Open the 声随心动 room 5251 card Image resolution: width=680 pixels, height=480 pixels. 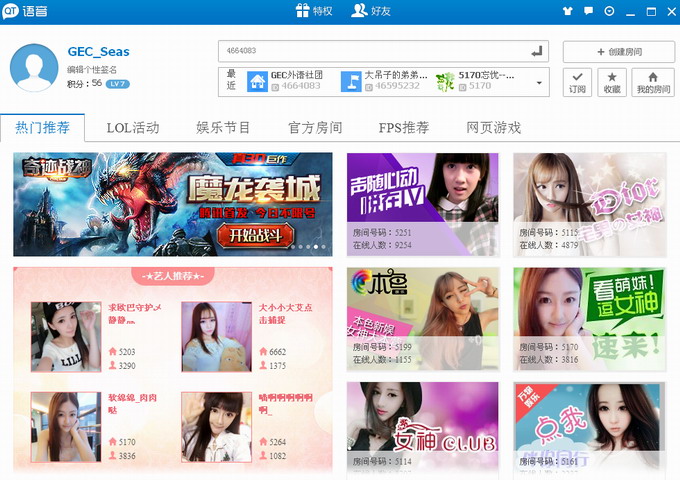(423, 205)
